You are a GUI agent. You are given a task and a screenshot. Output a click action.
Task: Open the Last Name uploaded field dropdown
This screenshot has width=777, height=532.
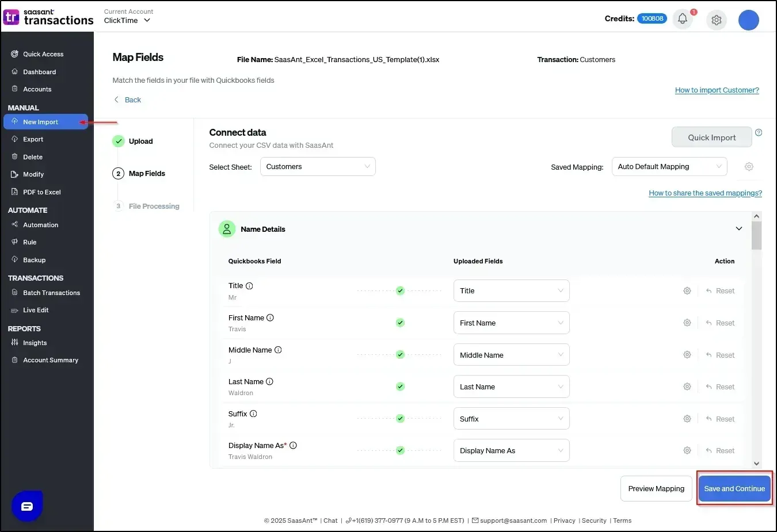512,387
